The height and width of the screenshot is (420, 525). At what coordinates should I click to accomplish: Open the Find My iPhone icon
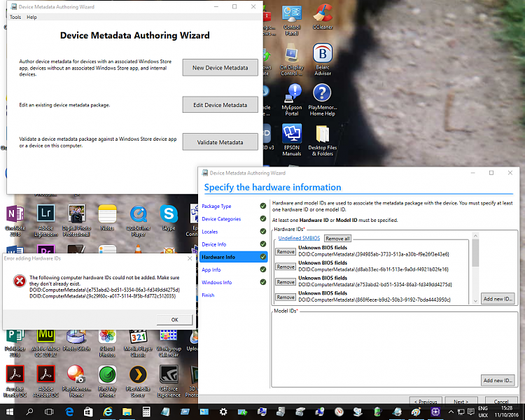107,381
